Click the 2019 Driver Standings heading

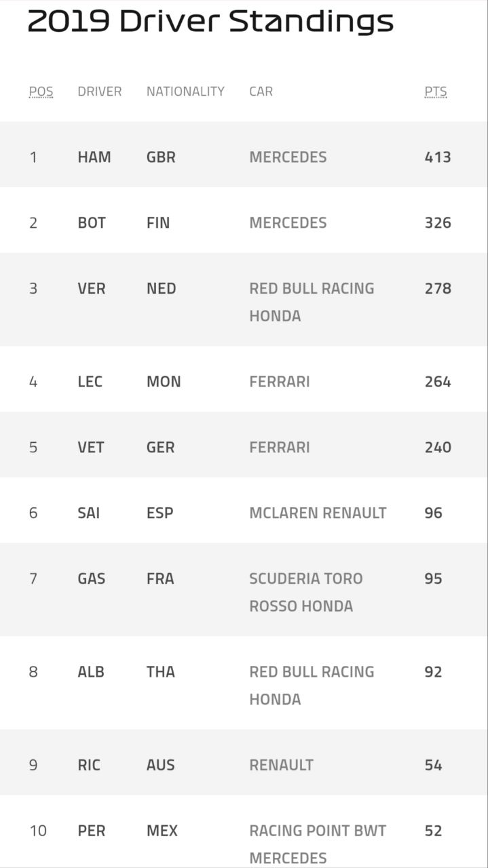tap(210, 22)
